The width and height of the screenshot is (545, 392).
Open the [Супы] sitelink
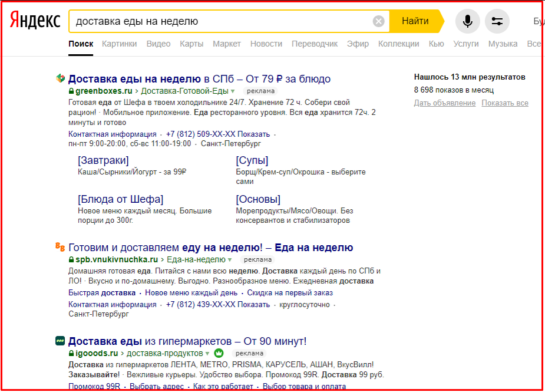[x=252, y=160]
